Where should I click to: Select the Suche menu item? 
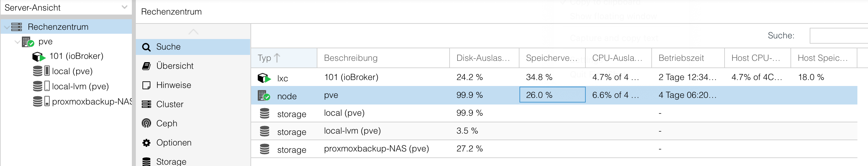point(168,47)
